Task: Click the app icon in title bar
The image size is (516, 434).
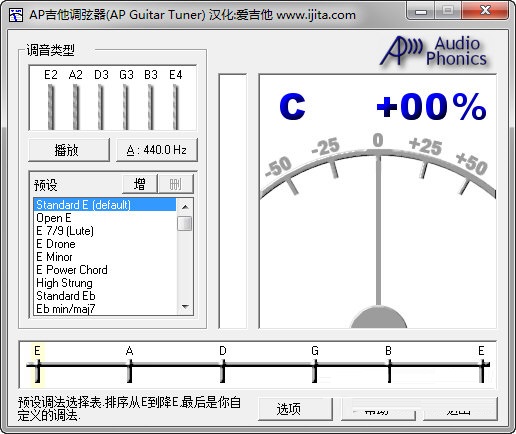Action: 16,15
